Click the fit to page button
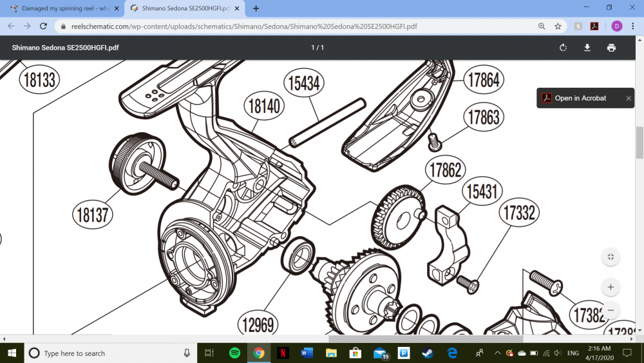Image resolution: width=644 pixels, height=363 pixels. (611, 257)
